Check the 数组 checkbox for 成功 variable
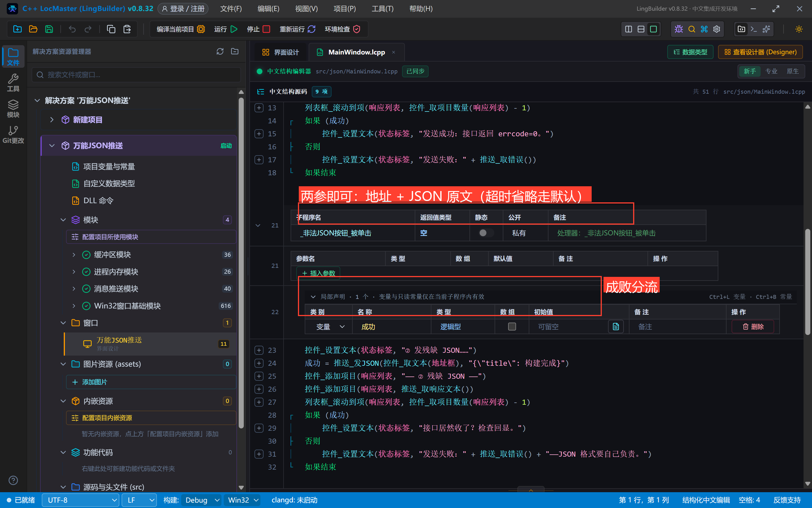This screenshot has height=508, width=812. tap(512, 327)
